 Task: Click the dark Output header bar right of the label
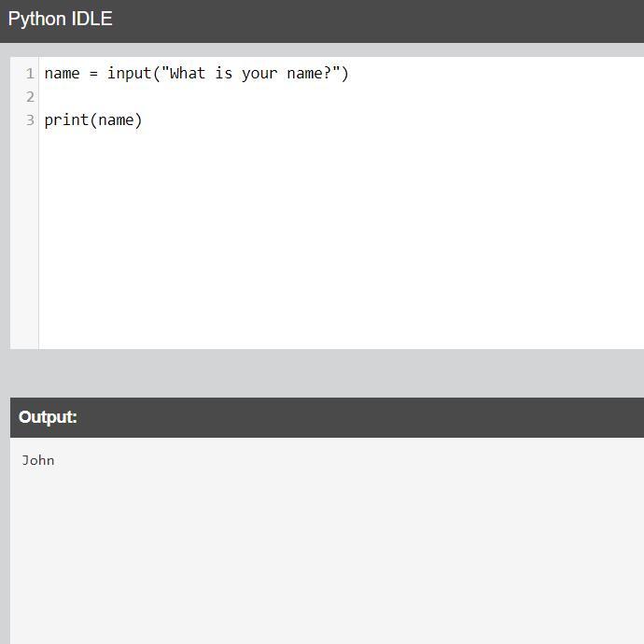click(373, 417)
